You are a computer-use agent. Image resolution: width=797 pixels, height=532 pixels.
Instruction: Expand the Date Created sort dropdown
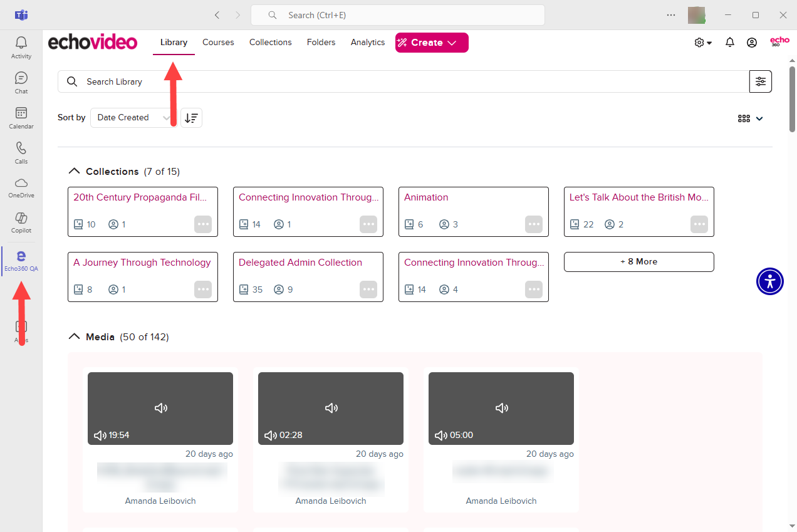point(133,118)
